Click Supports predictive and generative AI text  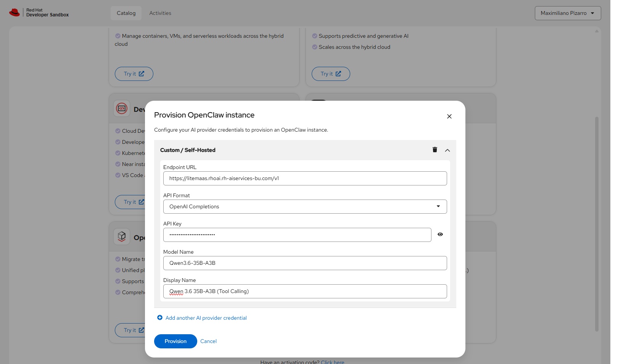[x=364, y=36]
